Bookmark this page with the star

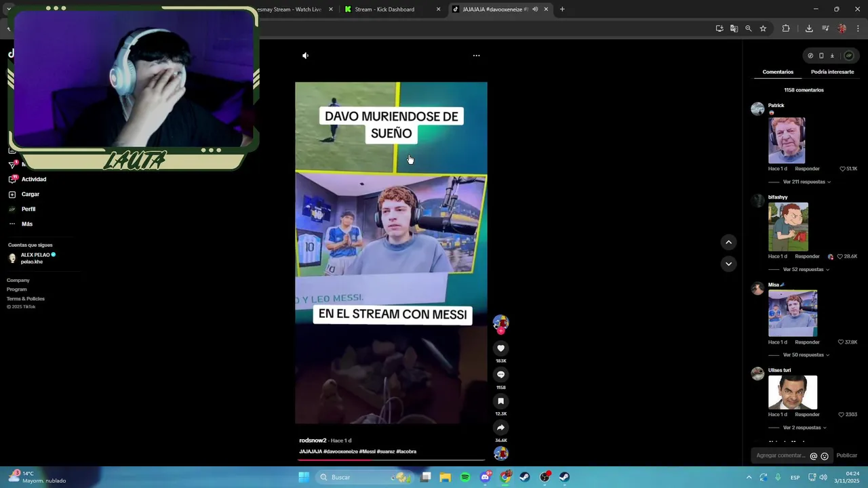coord(763,28)
